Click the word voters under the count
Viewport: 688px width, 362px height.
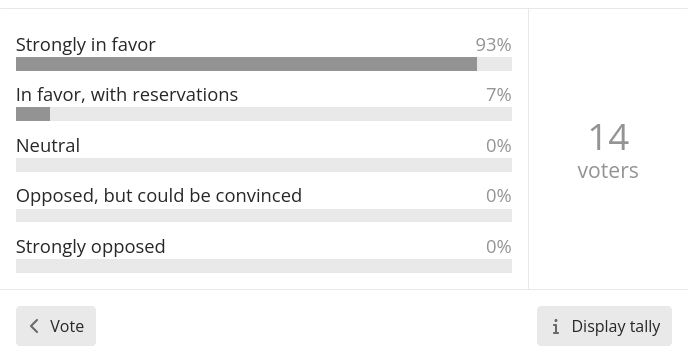pyautogui.click(x=608, y=171)
